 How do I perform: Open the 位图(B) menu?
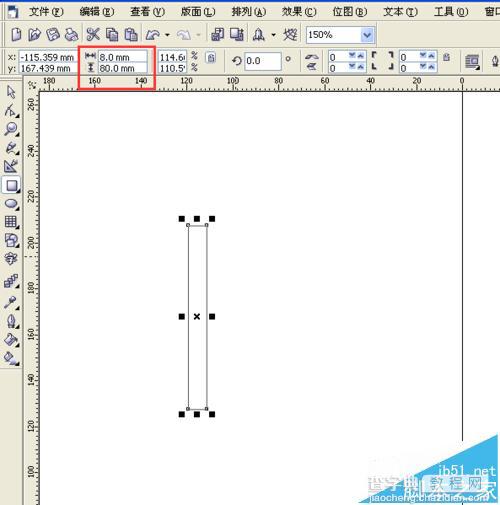click(350, 12)
